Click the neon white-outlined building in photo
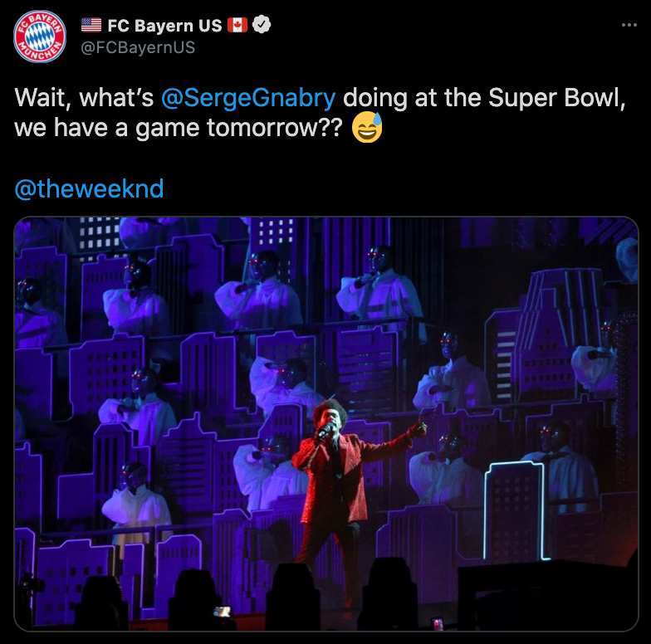Screen dimensions: 651x644 (x=516, y=510)
